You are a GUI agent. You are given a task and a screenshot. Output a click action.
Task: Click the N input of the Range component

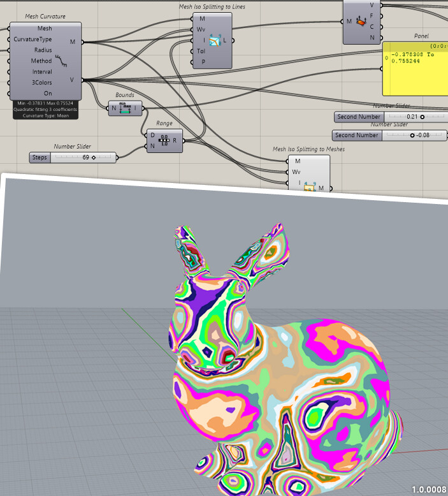pyautogui.click(x=152, y=146)
